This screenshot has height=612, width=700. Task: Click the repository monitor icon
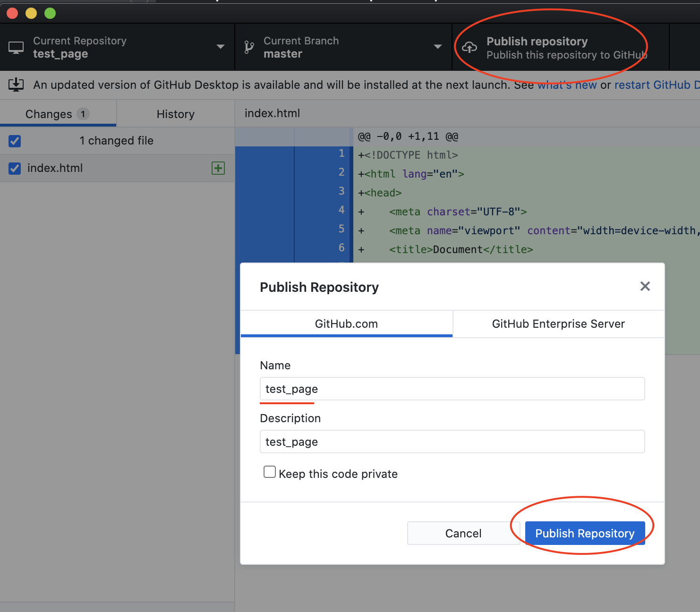coord(17,47)
